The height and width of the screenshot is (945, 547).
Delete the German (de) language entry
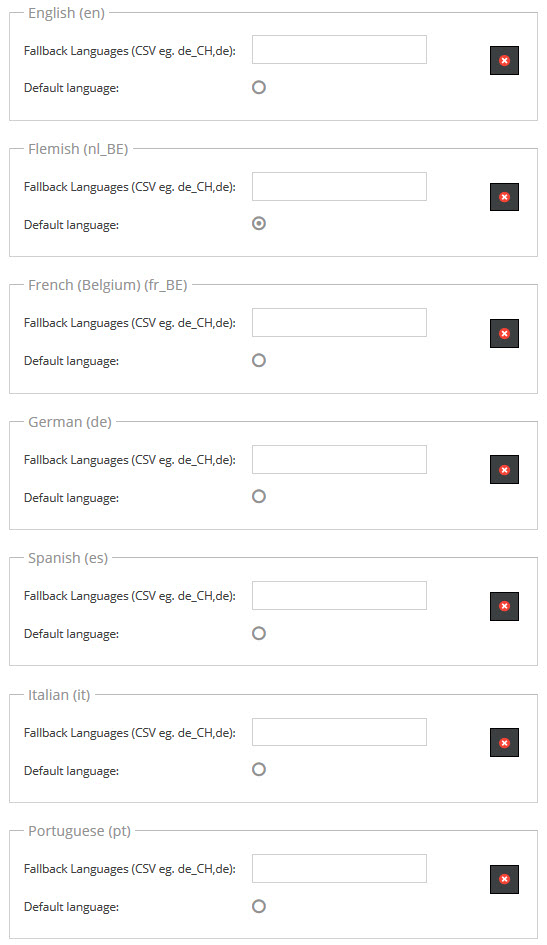pyautogui.click(x=504, y=469)
